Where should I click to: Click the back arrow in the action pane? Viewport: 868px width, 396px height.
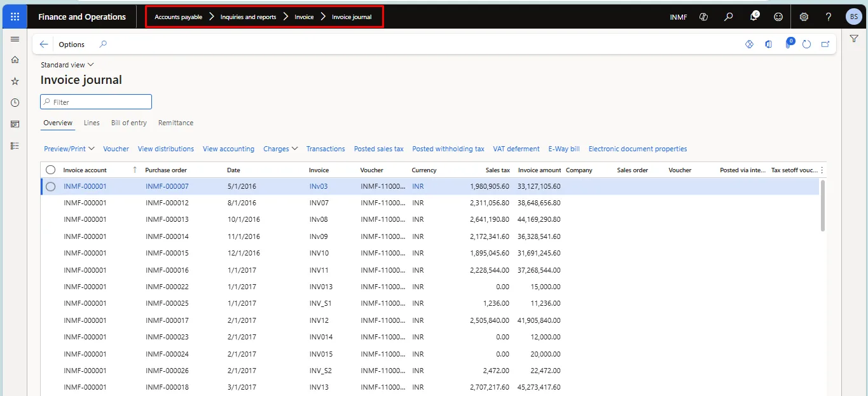[44, 44]
